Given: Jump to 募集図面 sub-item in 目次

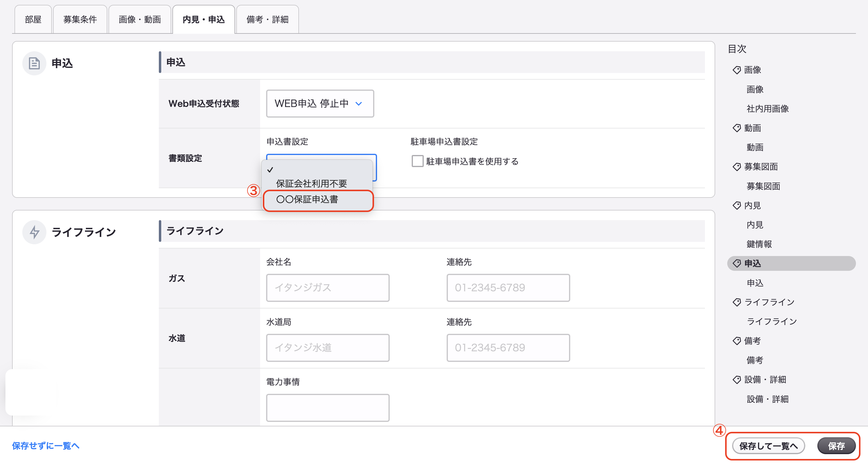Looking at the screenshot, I should [x=763, y=186].
